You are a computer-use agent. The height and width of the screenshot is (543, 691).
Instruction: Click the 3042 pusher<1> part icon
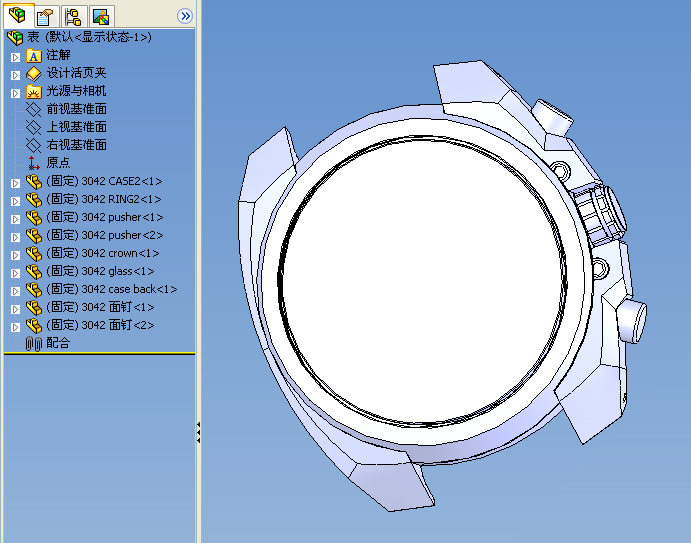(34, 218)
